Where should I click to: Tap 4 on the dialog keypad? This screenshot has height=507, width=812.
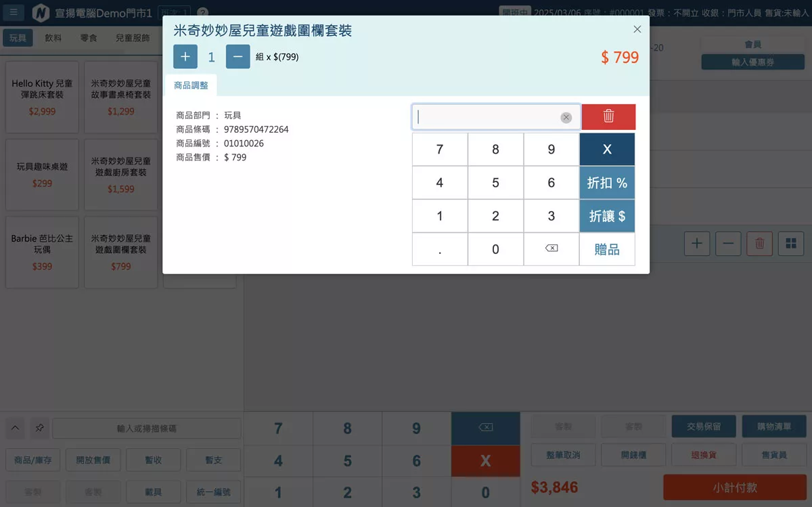[x=440, y=183]
